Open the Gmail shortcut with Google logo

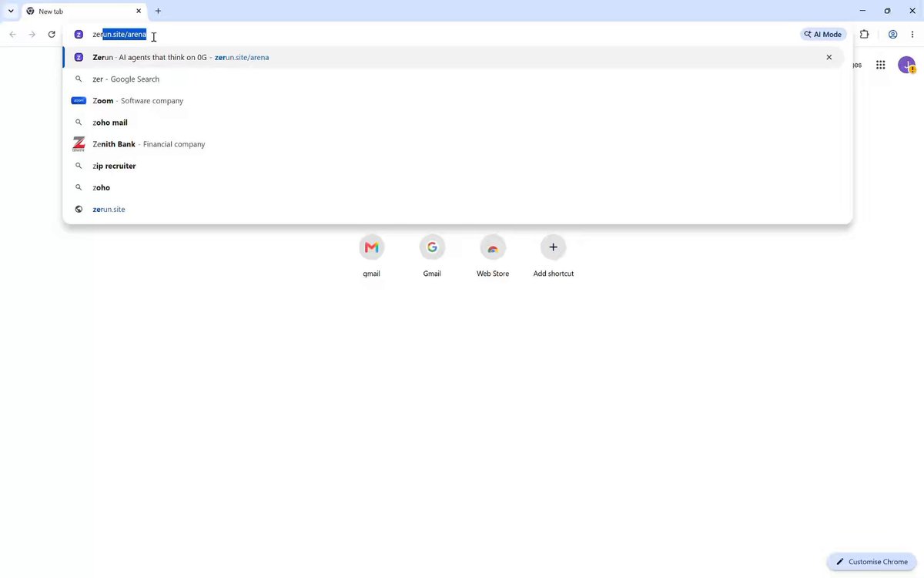432,257
